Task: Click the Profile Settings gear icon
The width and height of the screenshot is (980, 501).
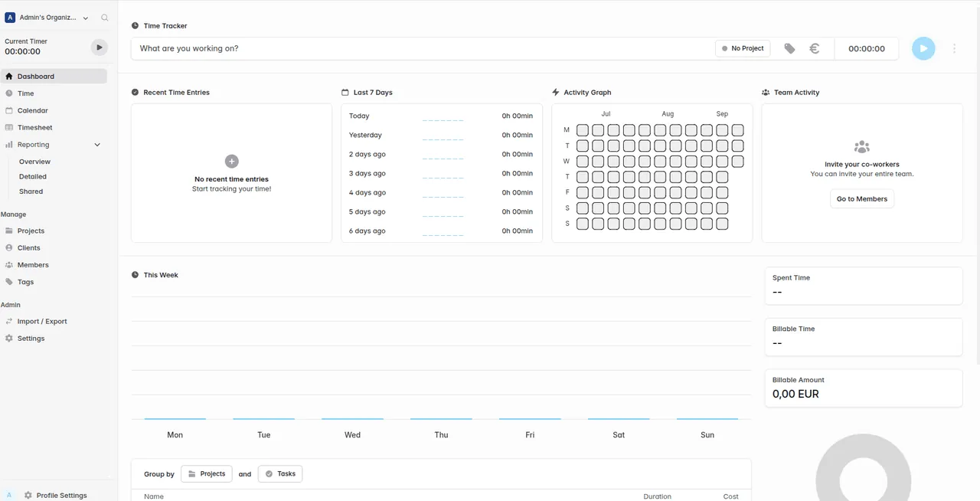Action: (x=28, y=496)
